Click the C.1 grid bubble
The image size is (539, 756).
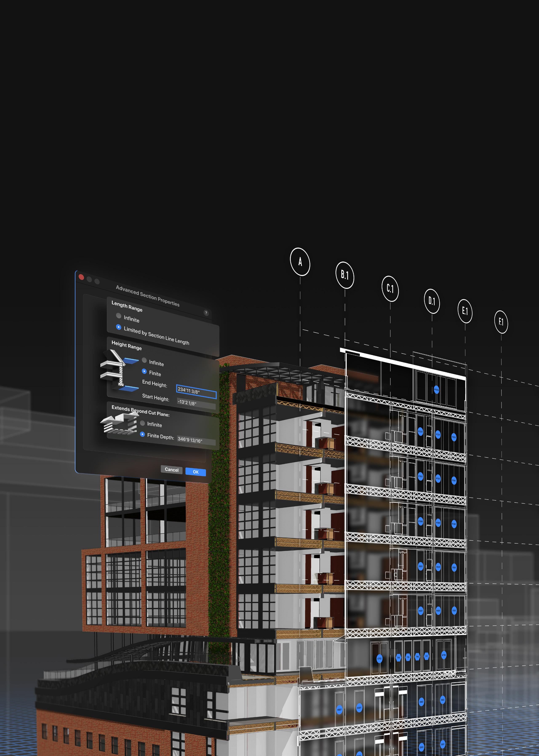pyautogui.click(x=390, y=288)
